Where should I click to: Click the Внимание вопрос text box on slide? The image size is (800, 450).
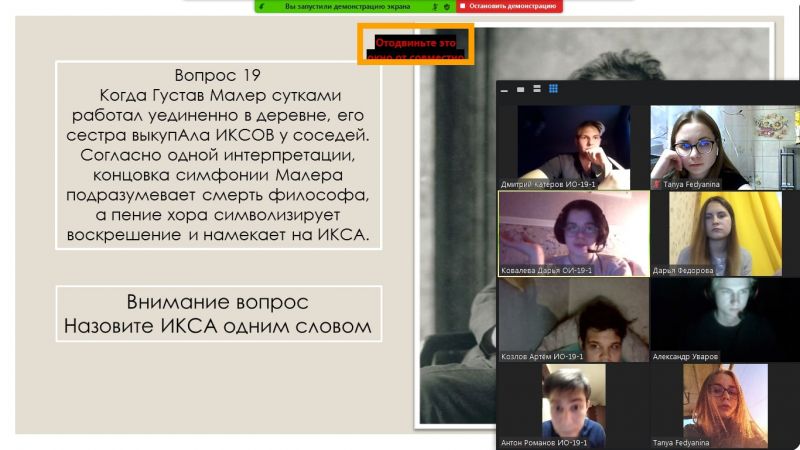pyautogui.click(x=217, y=314)
